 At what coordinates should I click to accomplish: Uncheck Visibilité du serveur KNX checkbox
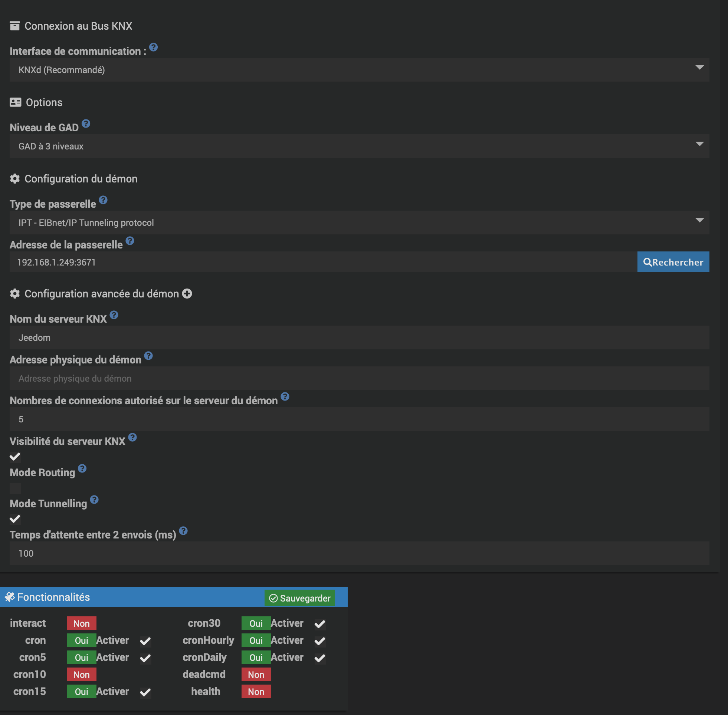click(15, 457)
